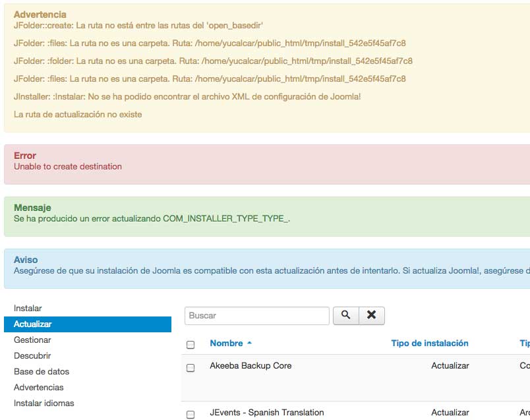530x420 pixels.
Task: Clear the search with the X button
Action: coord(372,316)
